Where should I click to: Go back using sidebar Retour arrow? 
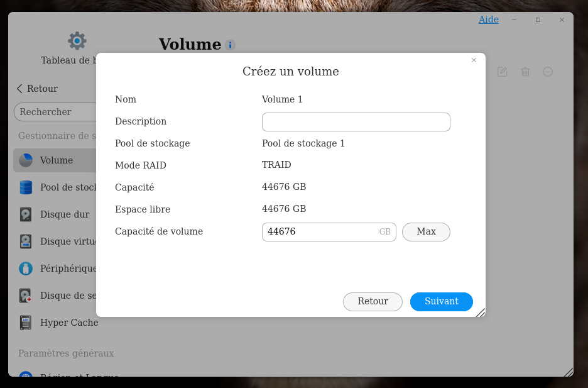20,89
